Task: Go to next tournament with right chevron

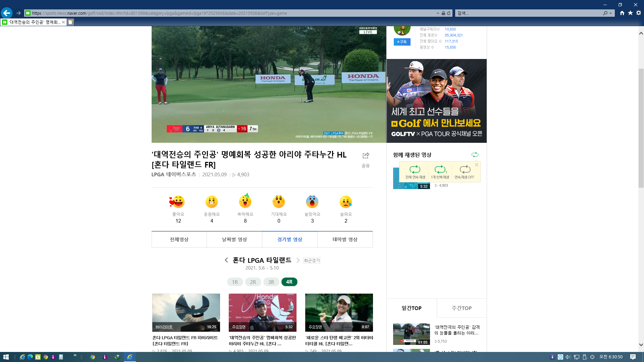Action: (298, 260)
